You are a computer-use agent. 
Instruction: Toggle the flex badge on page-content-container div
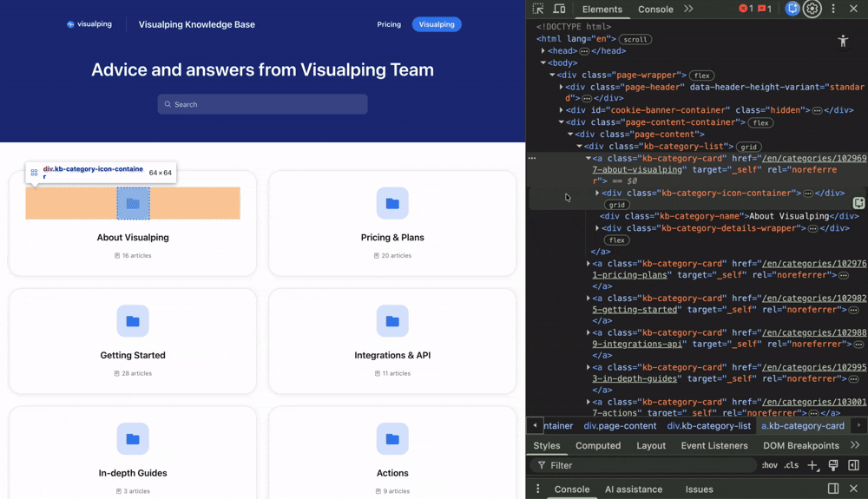tap(760, 123)
